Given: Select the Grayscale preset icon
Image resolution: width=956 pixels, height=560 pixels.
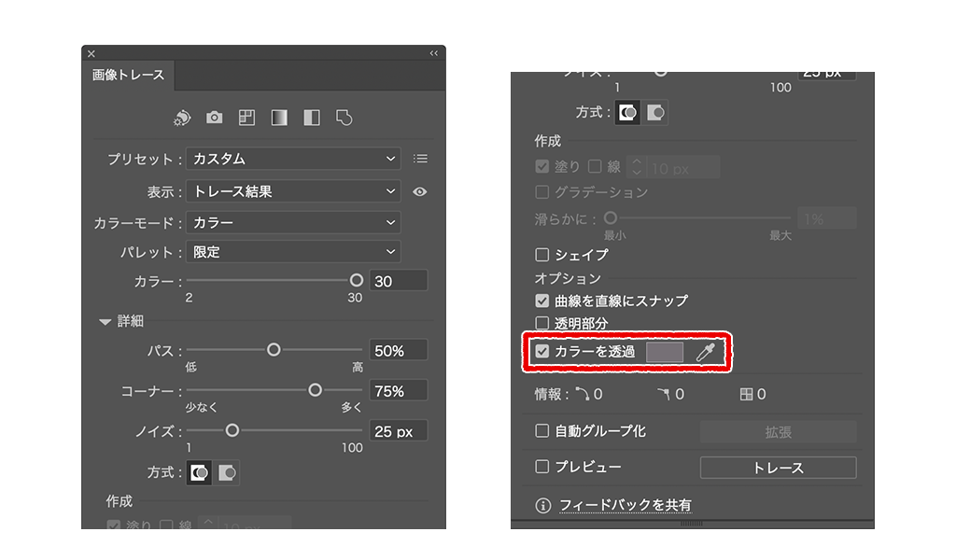Looking at the screenshot, I should tap(279, 118).
